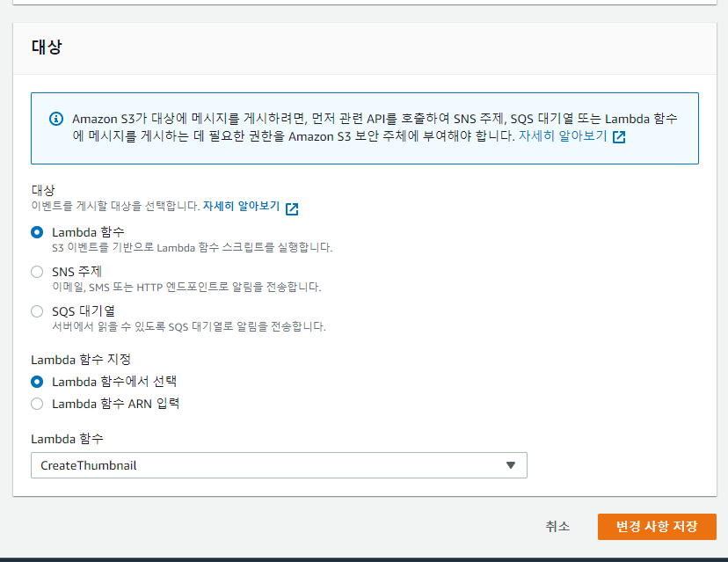
Task: Click the Lambda 함수 label above dropdown
Action: (68, 439)
